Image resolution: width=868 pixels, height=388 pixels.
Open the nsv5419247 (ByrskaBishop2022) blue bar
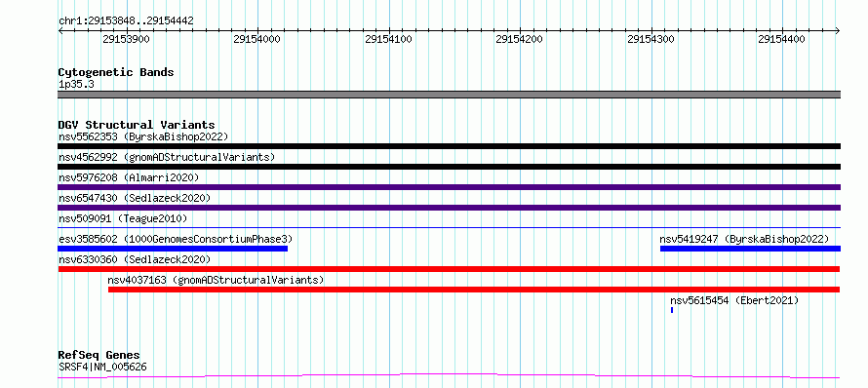[750, 249]
